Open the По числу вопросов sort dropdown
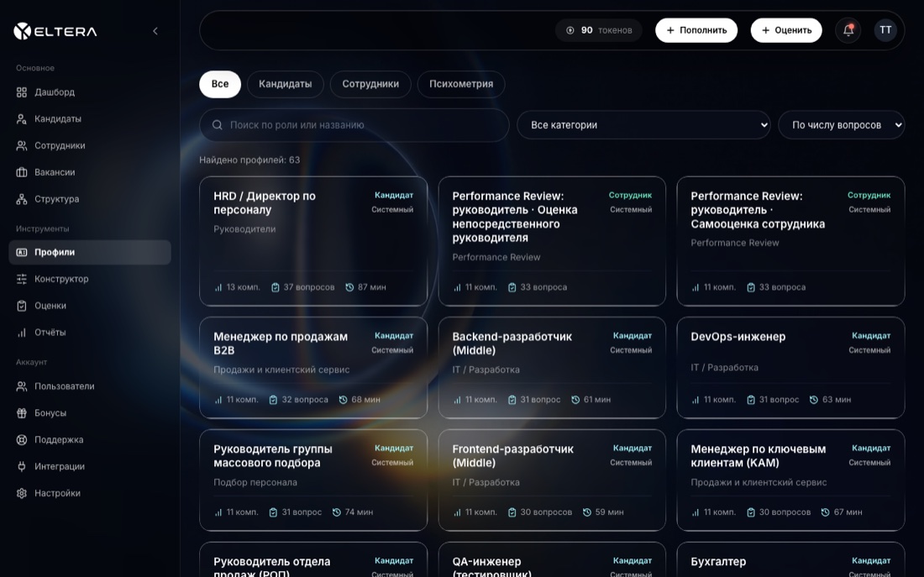Screen dimensions: 924x577 tap(841, 125)
